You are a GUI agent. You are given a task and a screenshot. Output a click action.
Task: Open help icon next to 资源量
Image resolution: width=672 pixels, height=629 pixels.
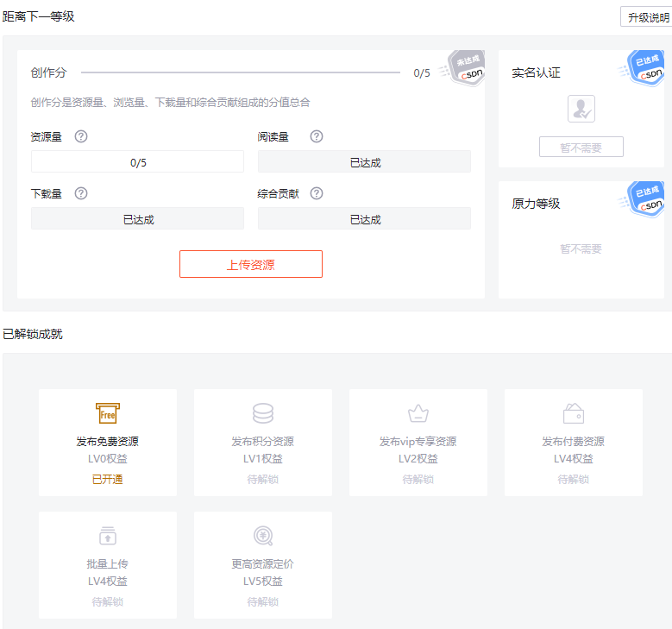[81, 136]
